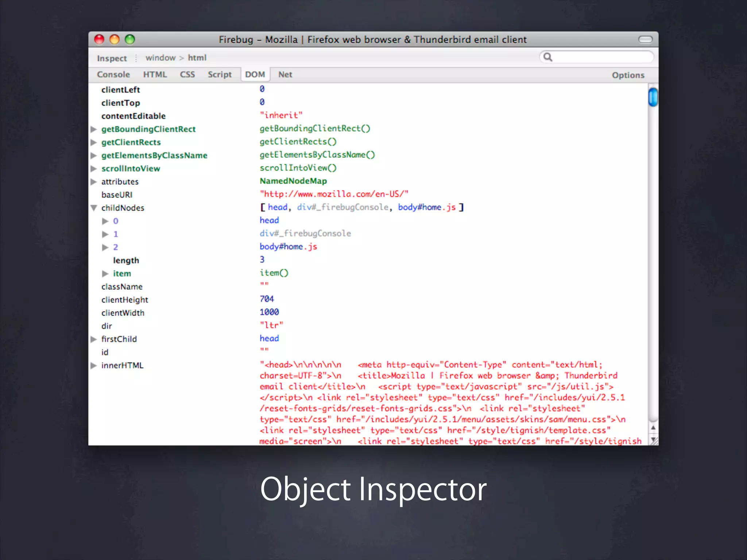Click the scrollbar up arrow
The image size is (747, 560).
pos(653,427)
